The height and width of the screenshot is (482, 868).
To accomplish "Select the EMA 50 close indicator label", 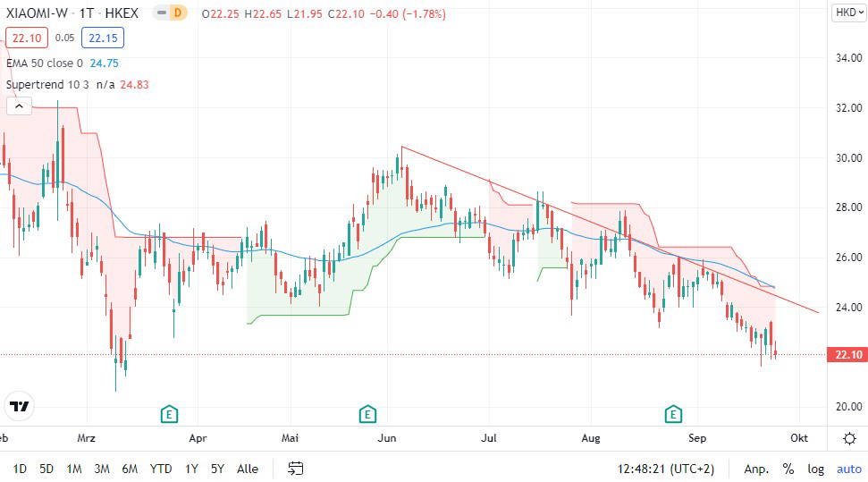I will pos(45,63).
